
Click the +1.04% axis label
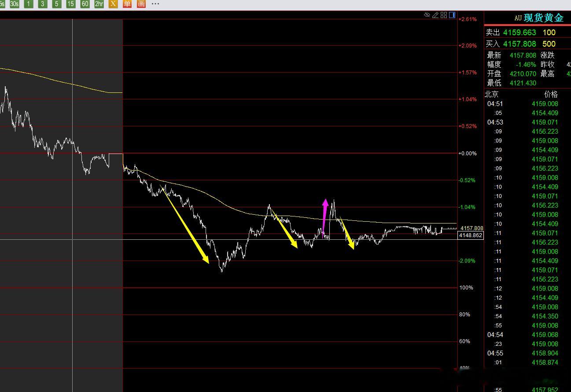(468, 99)
